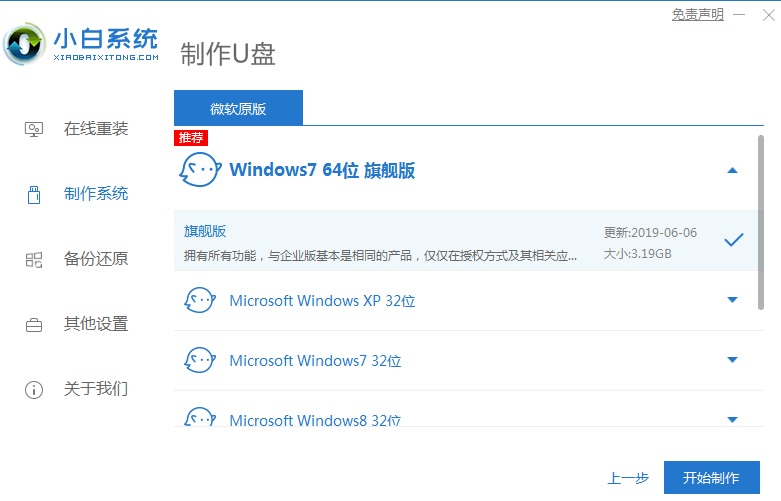Image resolution: width=781 pixels, height=501 pixels.
Task: Click the Windows XP 32位 mascot icon
Action: click(x=200, y=301)
